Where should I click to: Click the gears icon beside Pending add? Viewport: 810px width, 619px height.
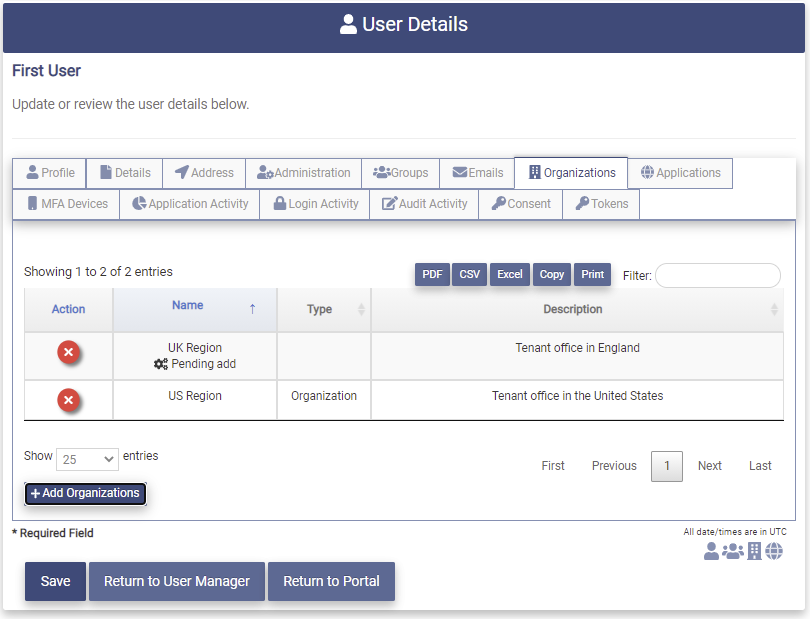[161, 364]
